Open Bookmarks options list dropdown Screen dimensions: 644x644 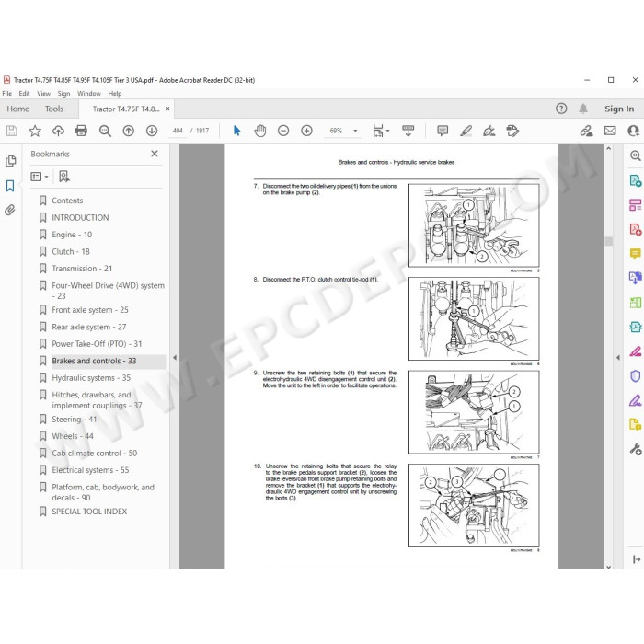click(40, 177)
